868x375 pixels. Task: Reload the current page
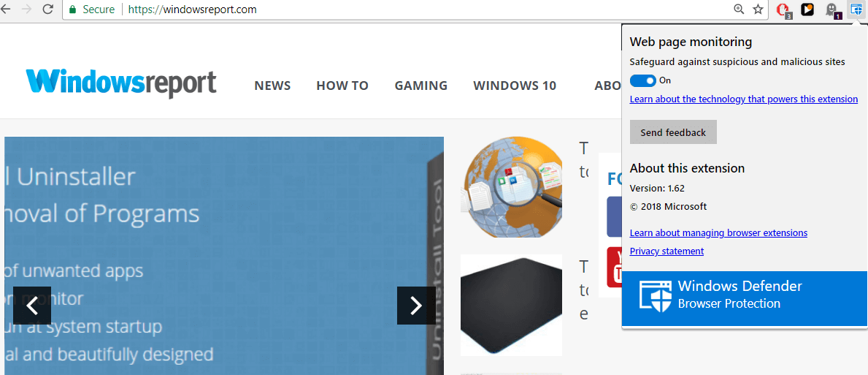[x=48, y=9]
